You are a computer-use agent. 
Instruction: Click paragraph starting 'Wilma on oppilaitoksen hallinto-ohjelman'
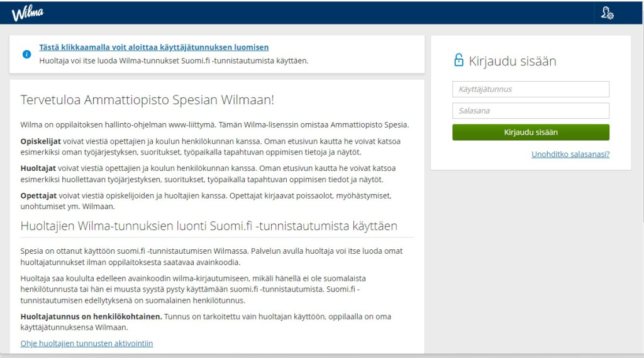point(214,124)
